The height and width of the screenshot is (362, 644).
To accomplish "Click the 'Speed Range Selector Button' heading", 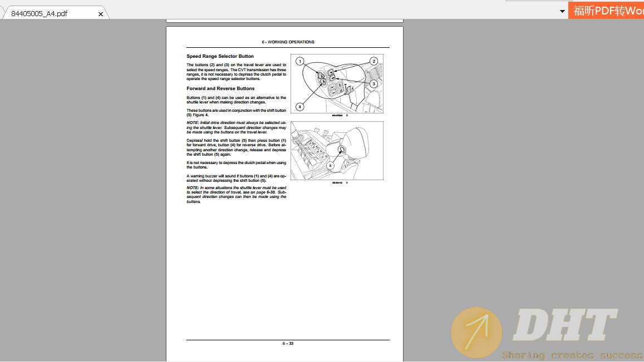I will tap(220, 56).
